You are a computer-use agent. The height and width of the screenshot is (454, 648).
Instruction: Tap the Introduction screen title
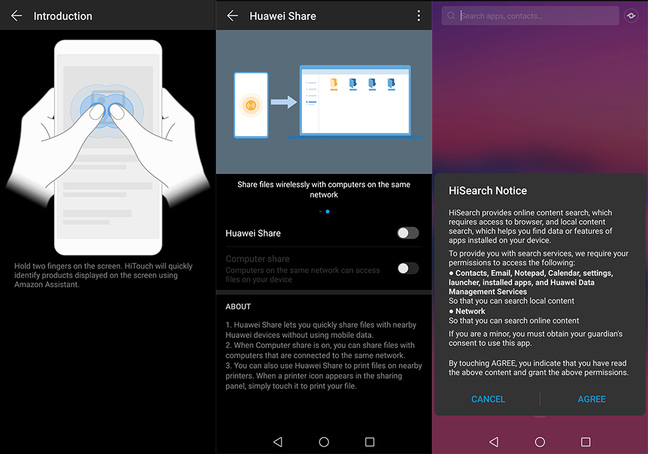63,16
